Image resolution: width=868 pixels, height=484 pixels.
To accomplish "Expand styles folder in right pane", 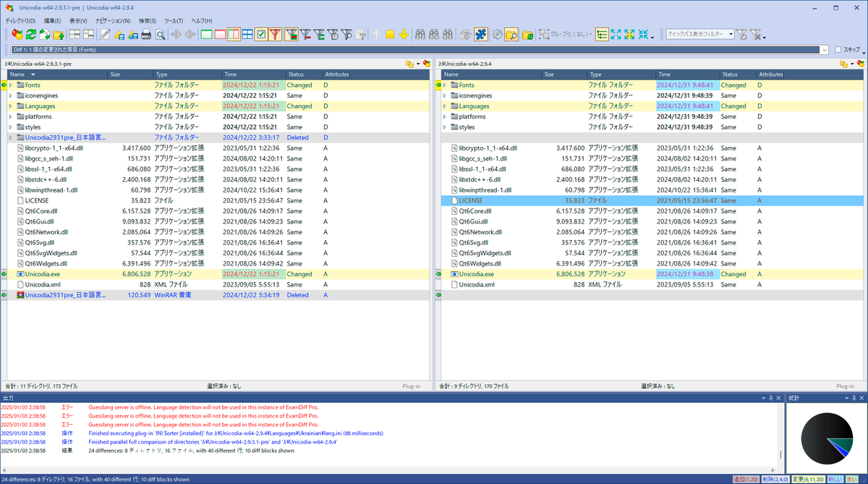I will click(x=445, y=127).
